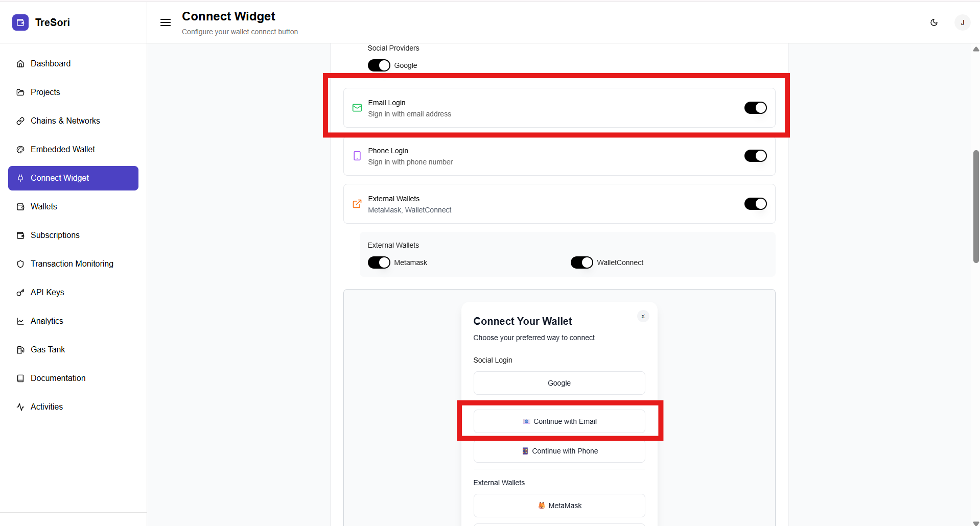Turn off the Phone Login toggle
The height and width of the screenshot is (526, 980).
click(755, 156)
